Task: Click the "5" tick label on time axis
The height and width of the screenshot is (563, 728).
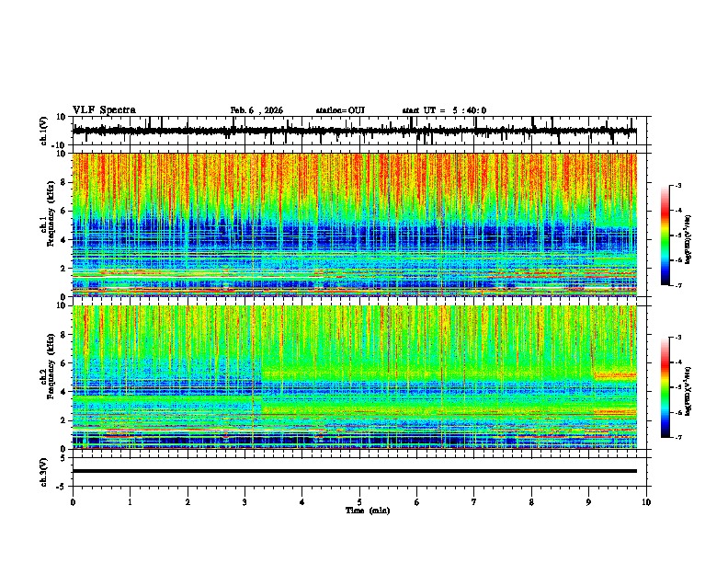Action: pos(359,502)
